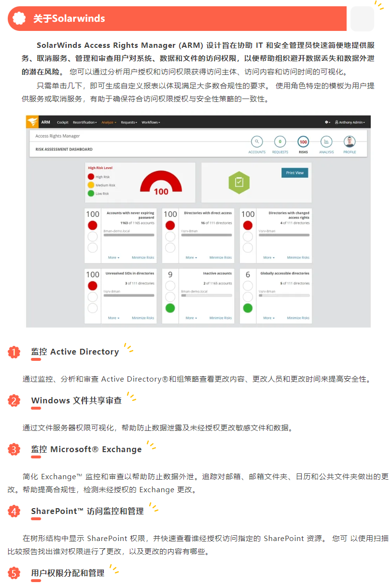392x584 pixels.
Task: Expand the Recertification dropdown menu
Action: coord(84,123)
